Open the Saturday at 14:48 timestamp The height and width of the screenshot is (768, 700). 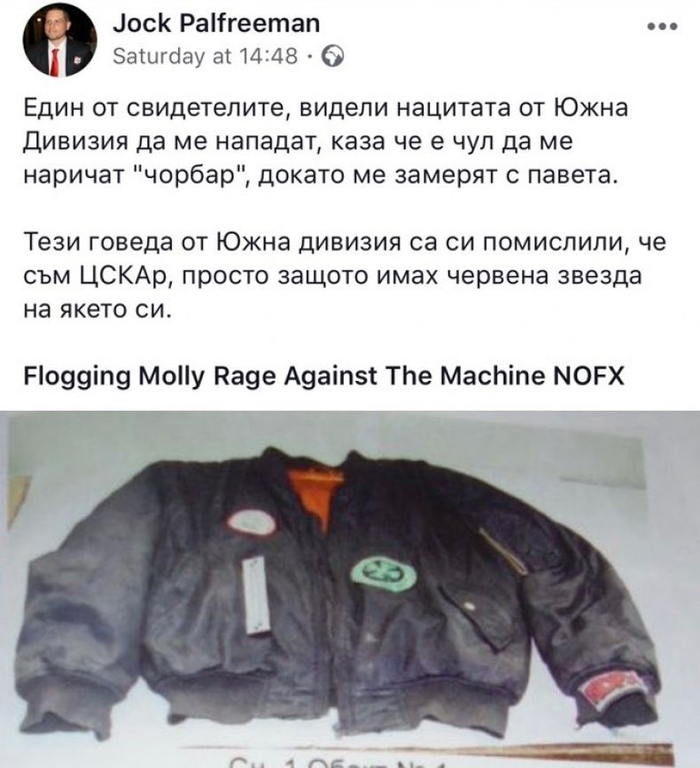(x=206, y=57)
